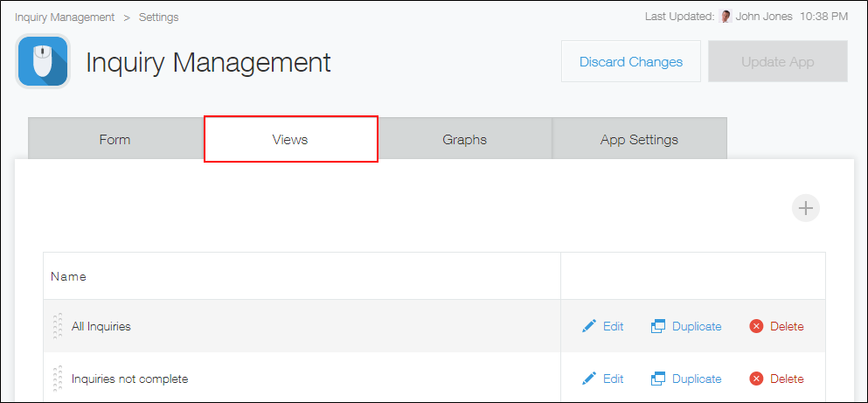Select the Views tab

290,140
